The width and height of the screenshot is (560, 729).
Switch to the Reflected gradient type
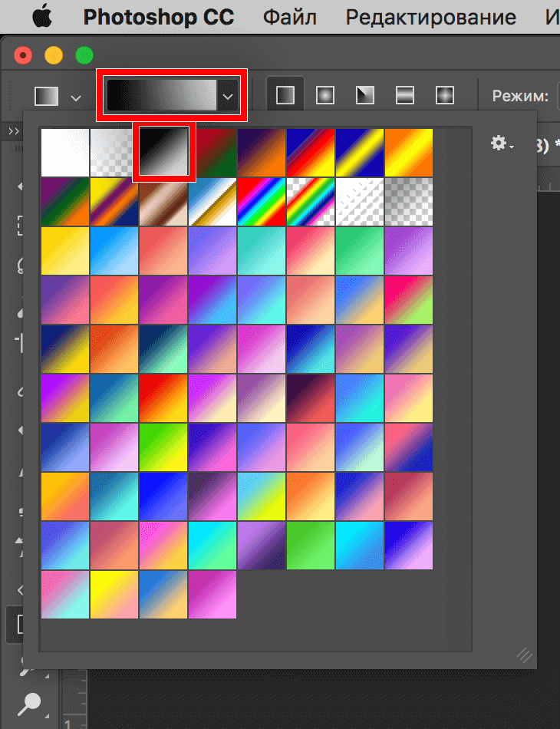click(x=404, y=95)
